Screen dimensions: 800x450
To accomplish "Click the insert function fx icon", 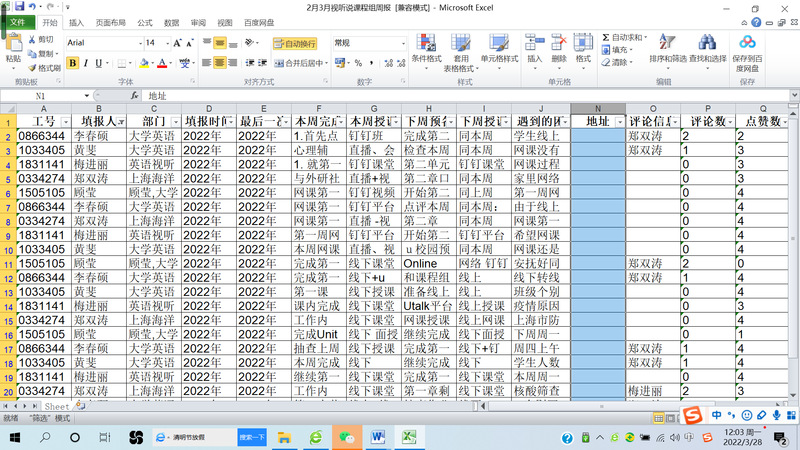I will point(136,96).
